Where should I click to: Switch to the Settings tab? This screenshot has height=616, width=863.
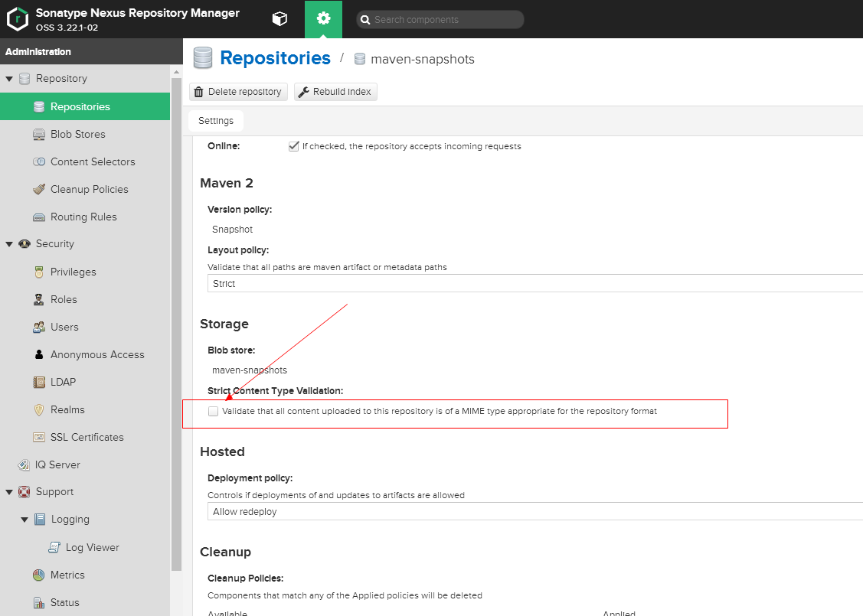point(215,120)
